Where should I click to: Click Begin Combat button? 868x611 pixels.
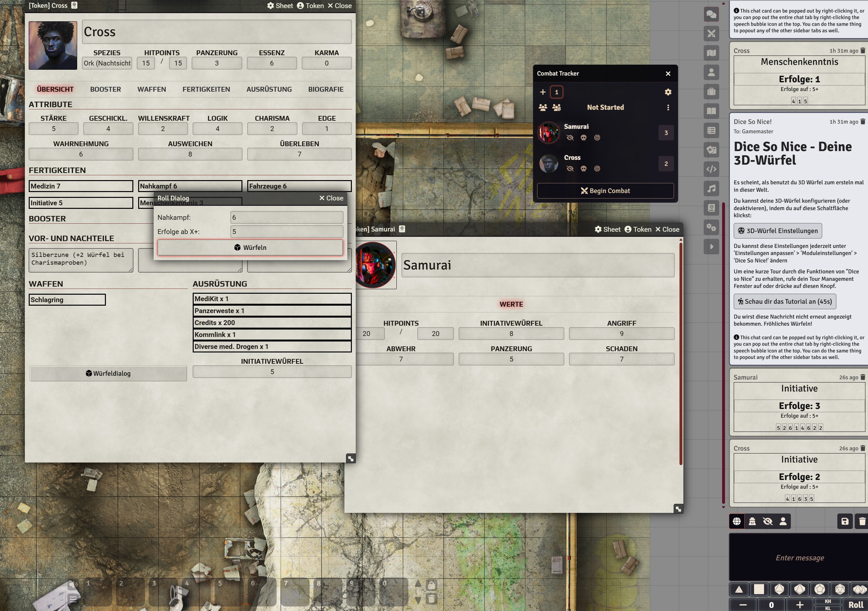[x=605, y=190]
